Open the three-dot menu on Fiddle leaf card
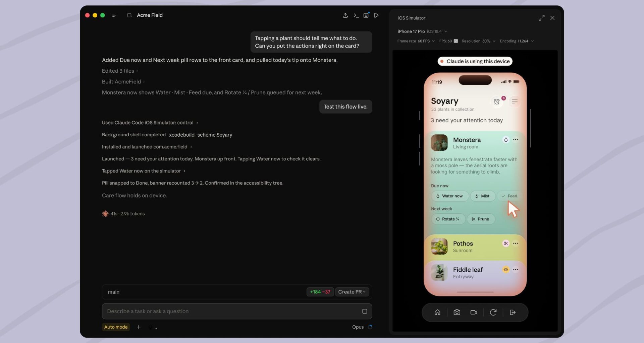The height and width of the screenshot is (343, 644). click(x=516, y=269)
